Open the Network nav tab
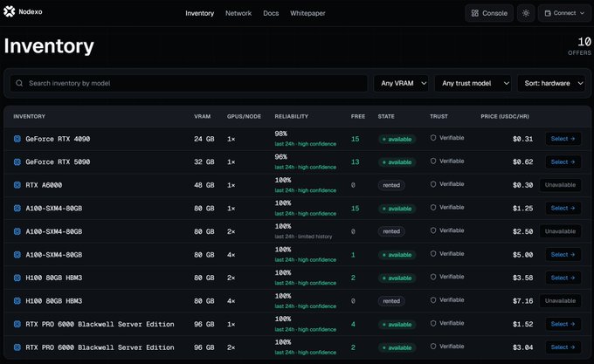Image resolution: width=594 pixels, height=364 pixels. pos(238,13)
